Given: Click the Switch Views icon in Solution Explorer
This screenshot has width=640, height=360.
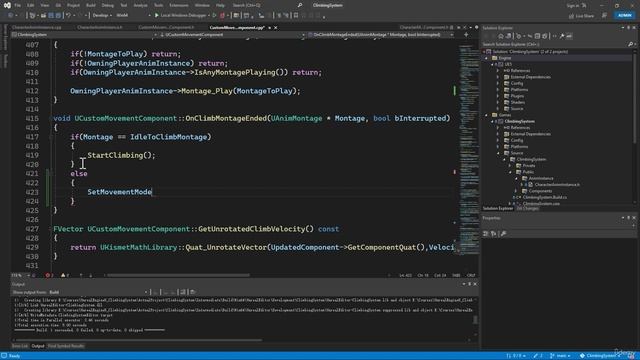Looking at the screenshot, I should point(509,36).
